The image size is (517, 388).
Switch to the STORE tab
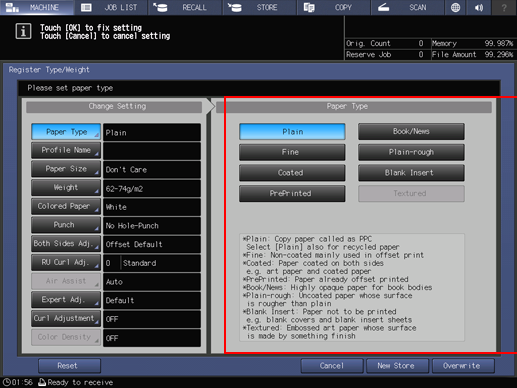coord(259,7)
